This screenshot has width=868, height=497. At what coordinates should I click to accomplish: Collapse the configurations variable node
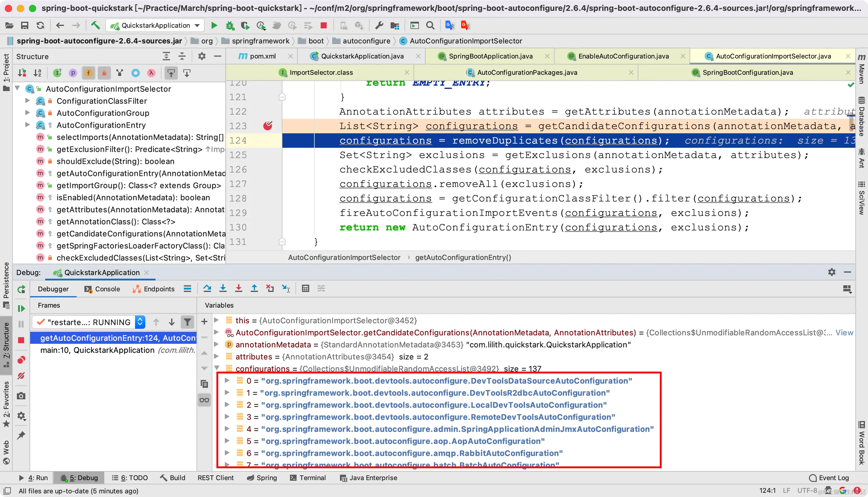[217, 368]
